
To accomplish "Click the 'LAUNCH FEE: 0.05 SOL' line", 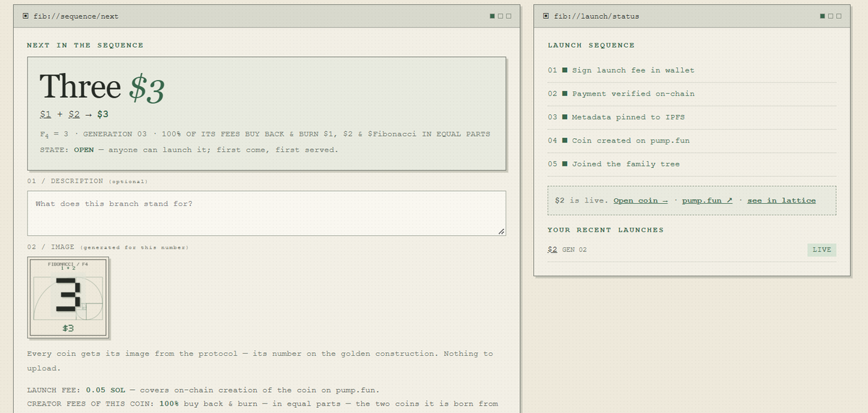I will click(203, 390).
